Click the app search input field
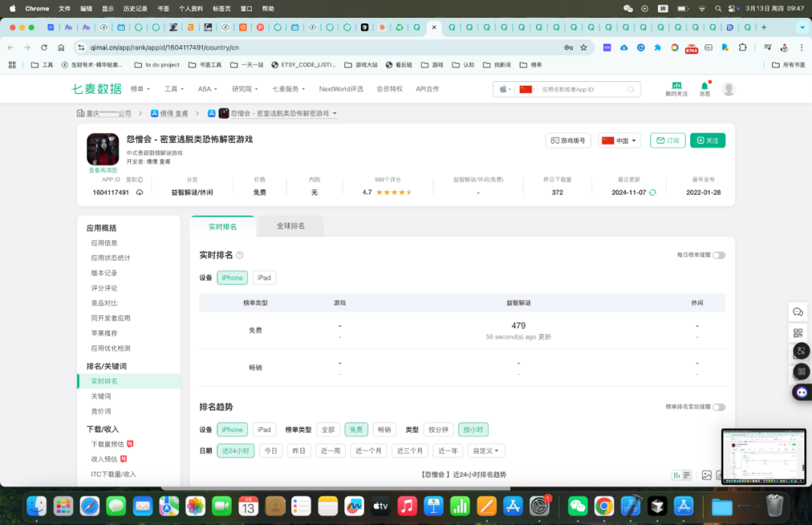The height and width of the screenshot is (525, 812). (581, 90)
